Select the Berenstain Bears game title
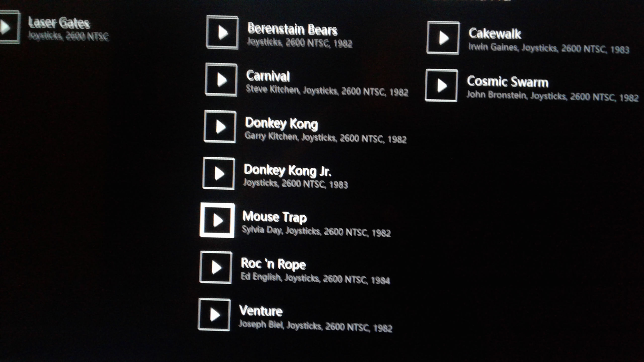The image size is (644, 362). coord(292,29)
